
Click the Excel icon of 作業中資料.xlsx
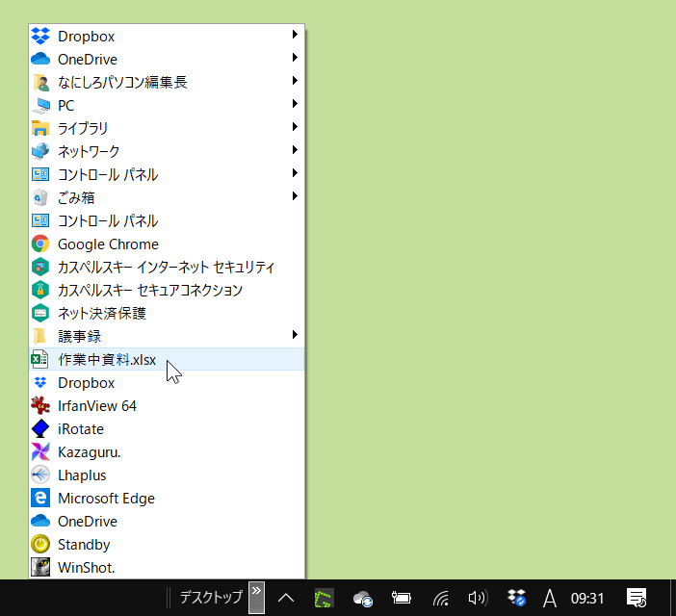coord(40,360)
